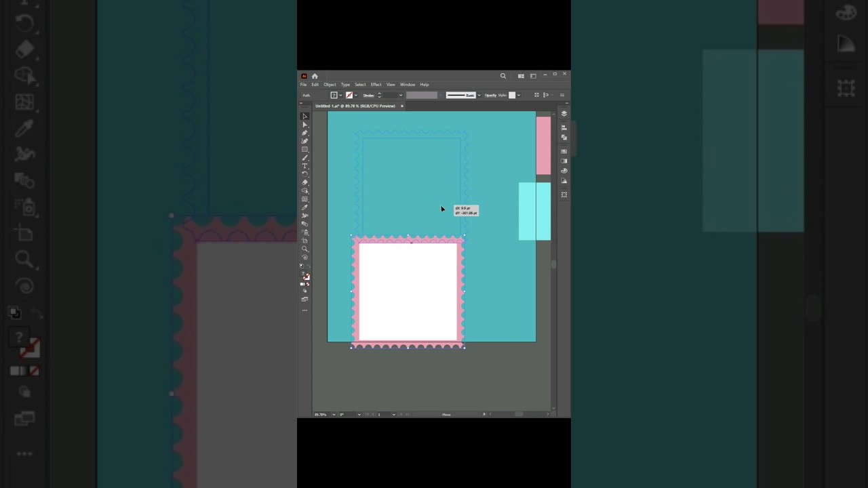
Task: Open the File menu
Action: [x=303, y=84]
